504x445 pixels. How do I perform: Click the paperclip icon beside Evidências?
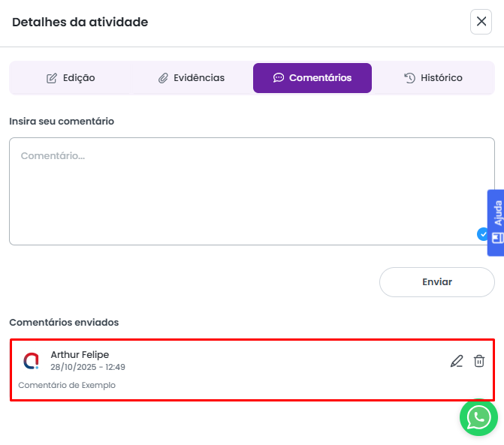(x=163, y=78)
